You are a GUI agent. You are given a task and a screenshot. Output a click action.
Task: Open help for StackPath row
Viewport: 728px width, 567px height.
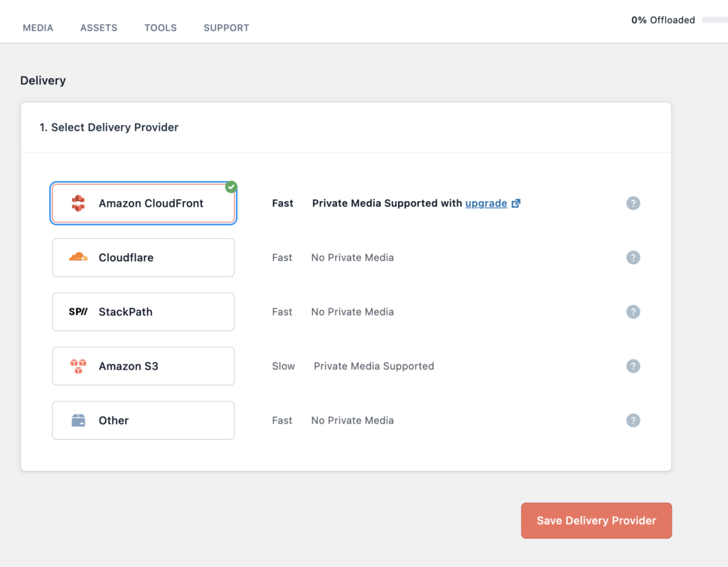pyautogui.click(x=633, y=312)
